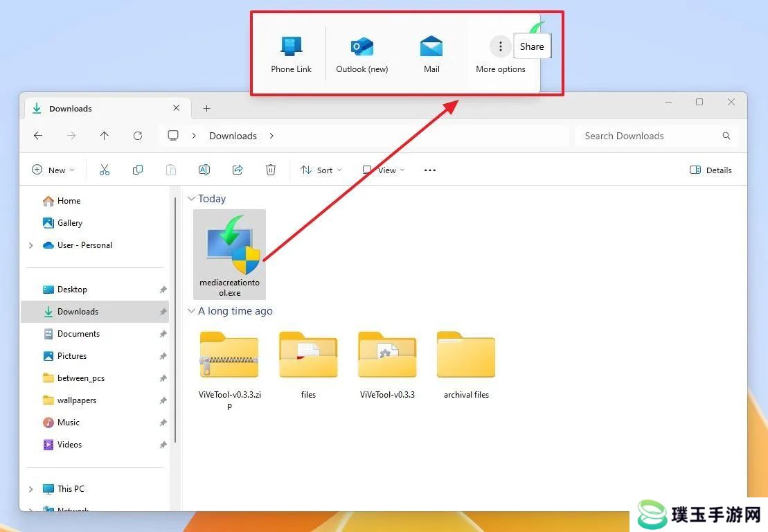The width and height of the screenshot is (768, 532).
Task: Go forward with the right arrow
Action: pos(71,136)
